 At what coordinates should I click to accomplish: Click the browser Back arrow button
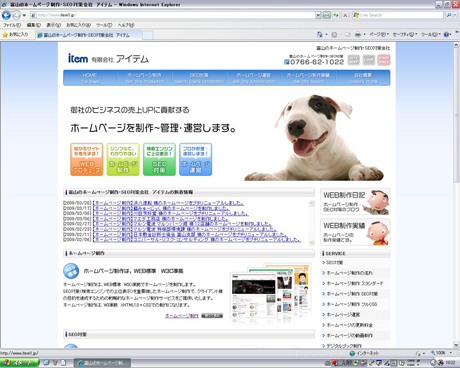pos(6,15)
